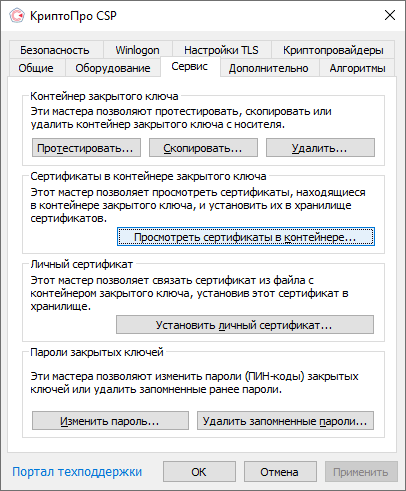Close the КриптоПро CSP dialog window

[390, 15]
